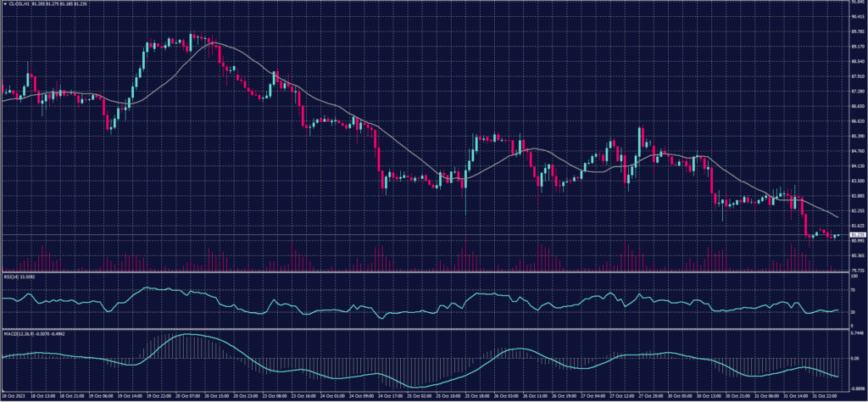The image size is (868, 402).
Task: Click the gray moving average line's right end
Action: coord(839,216)
